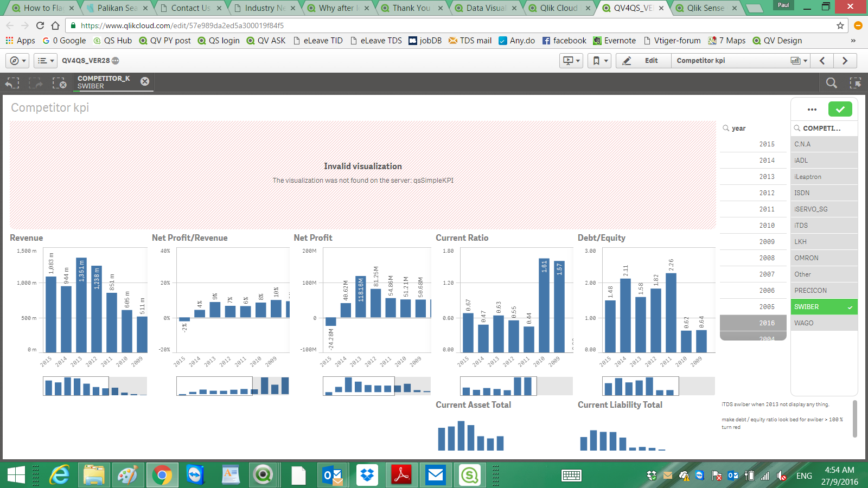Bookmark this page with the star
868x488 pixels.
[x=840, y=25]
